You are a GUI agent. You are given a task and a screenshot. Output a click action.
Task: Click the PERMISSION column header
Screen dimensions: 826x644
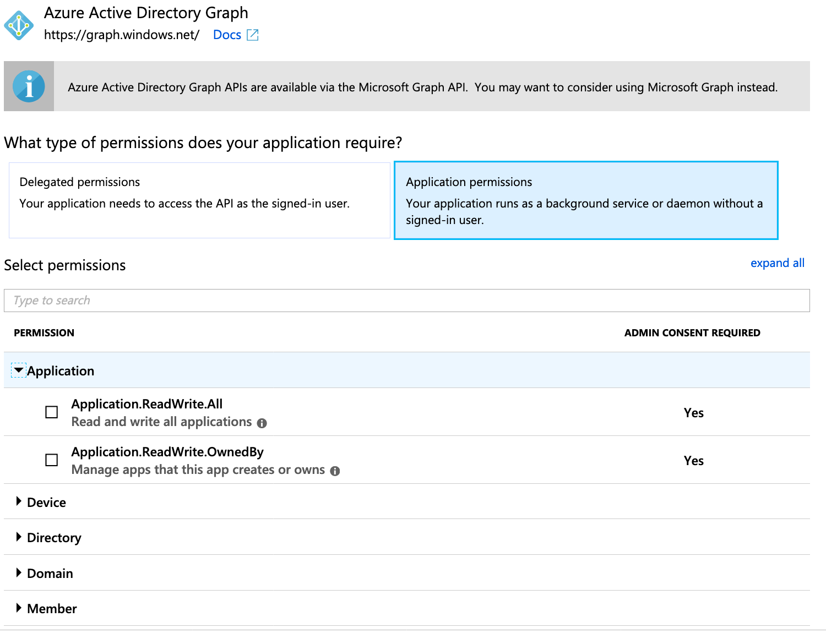[44, 333]
